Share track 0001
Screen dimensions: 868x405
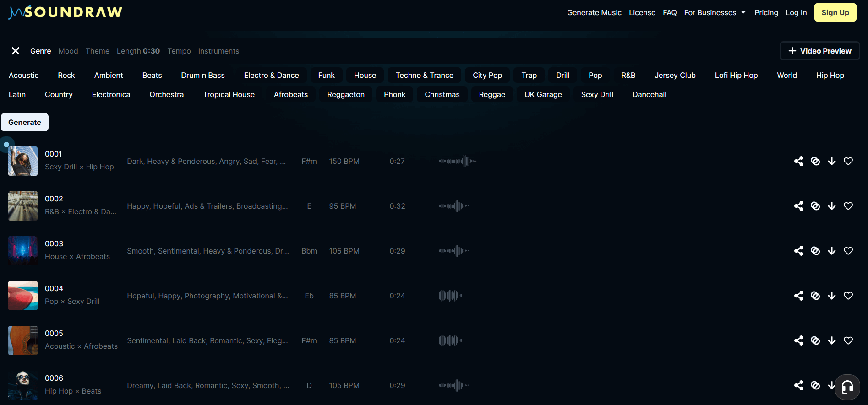(798, 161)
